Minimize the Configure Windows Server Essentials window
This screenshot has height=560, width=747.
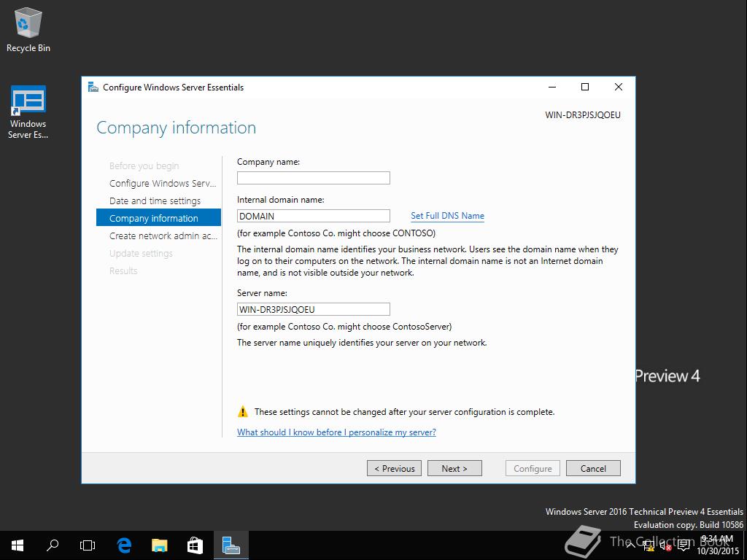[552, 87]
